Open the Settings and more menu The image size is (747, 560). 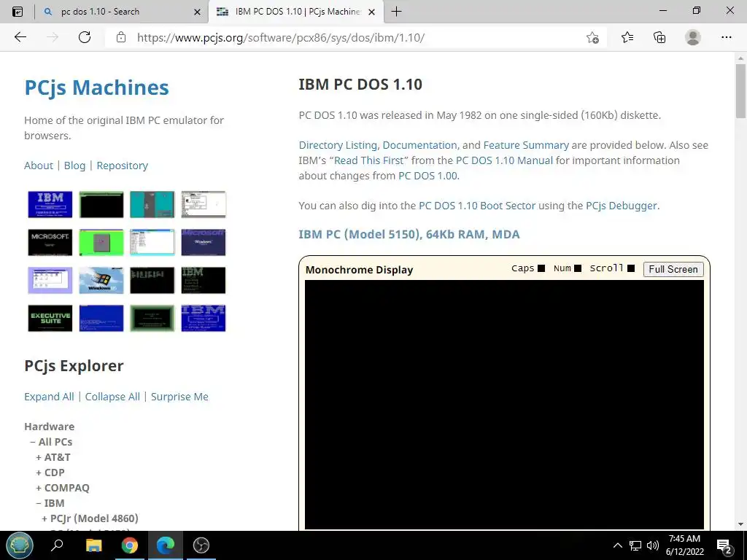coord(726,37)
